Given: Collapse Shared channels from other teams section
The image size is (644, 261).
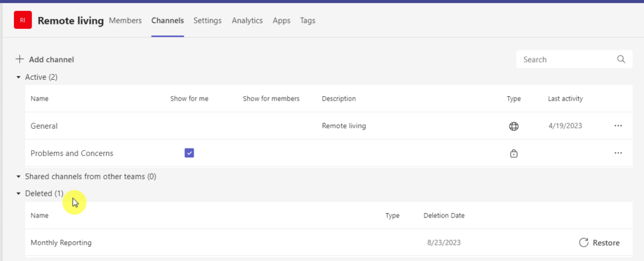Looking at the screenshot, I should click(x=18, y=177).
